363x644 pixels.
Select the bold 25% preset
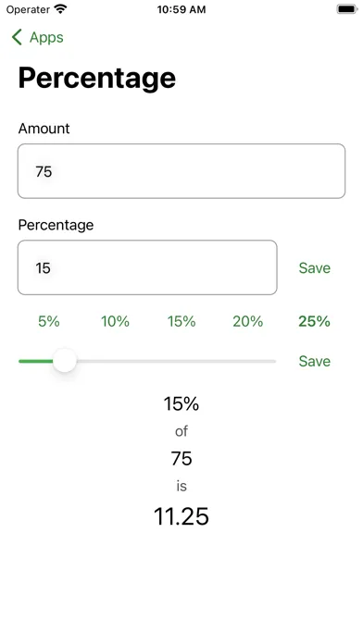[x=315, y=321]
